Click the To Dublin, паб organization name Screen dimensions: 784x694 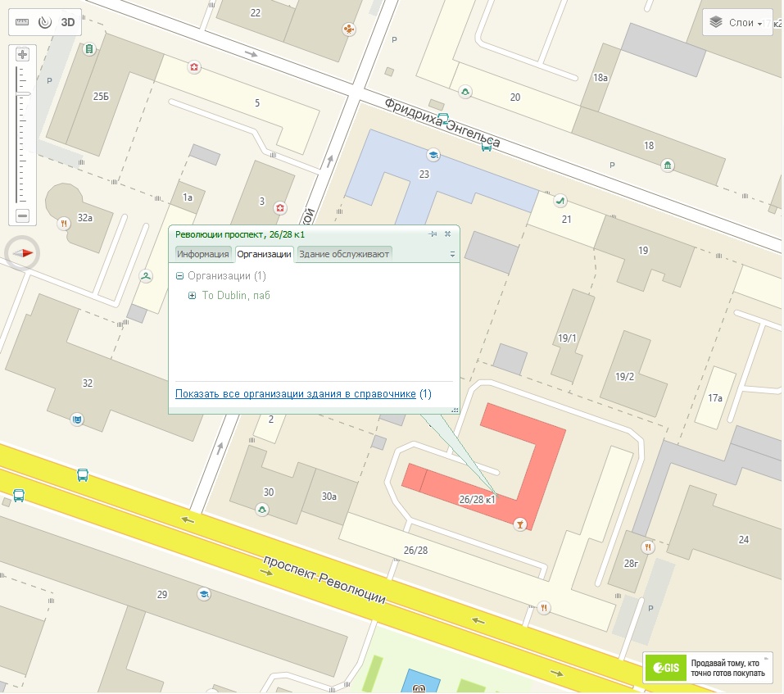click(x=236, y=296)
